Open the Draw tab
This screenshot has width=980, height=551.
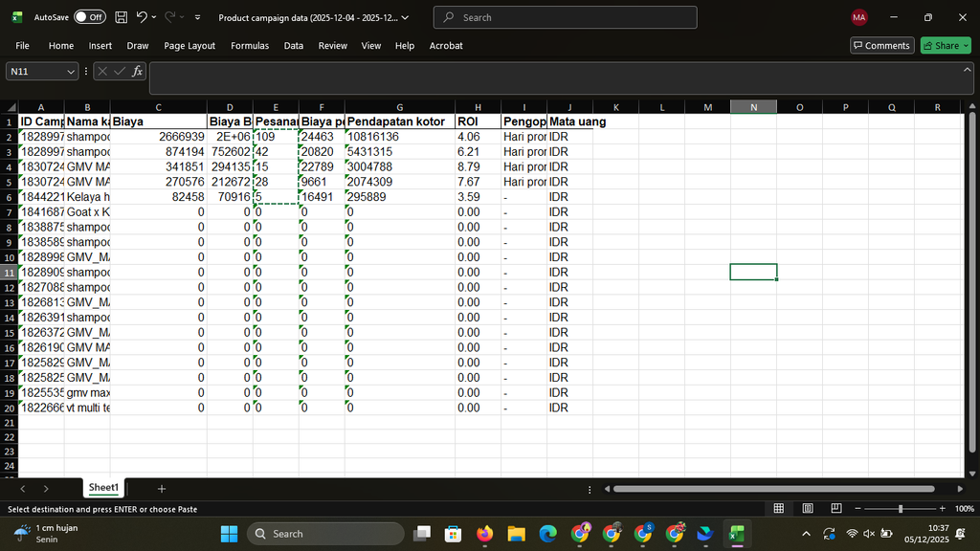138,46
